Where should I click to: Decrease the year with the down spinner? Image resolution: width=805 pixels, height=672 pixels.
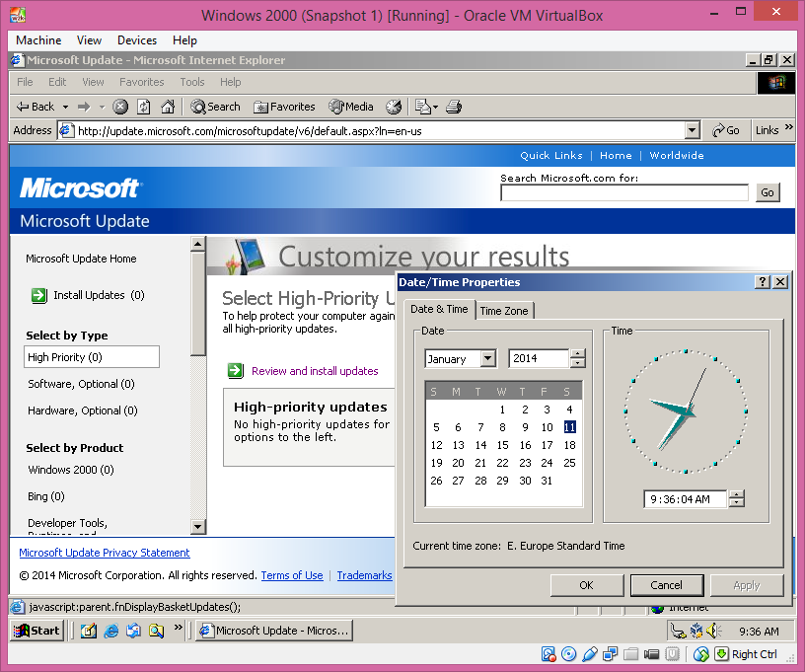click(x=577, y=363)
